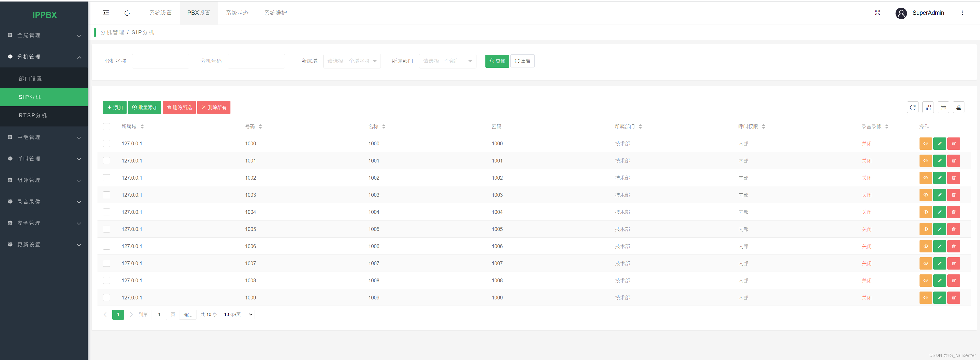
Task: Click the print table icon
Action: click(943, 107)
